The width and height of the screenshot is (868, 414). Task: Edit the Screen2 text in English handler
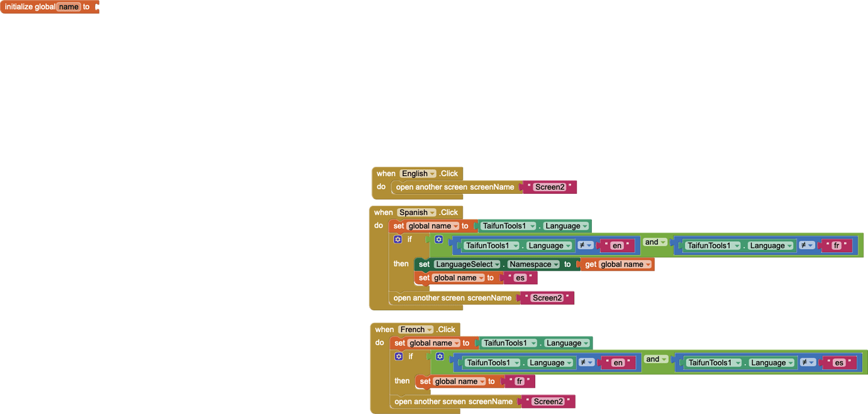pos(549,187)
